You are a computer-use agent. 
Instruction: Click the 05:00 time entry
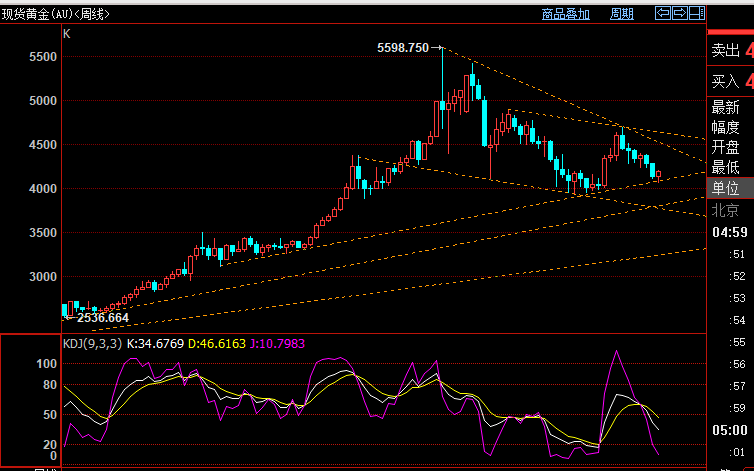[x=730, y=430]
